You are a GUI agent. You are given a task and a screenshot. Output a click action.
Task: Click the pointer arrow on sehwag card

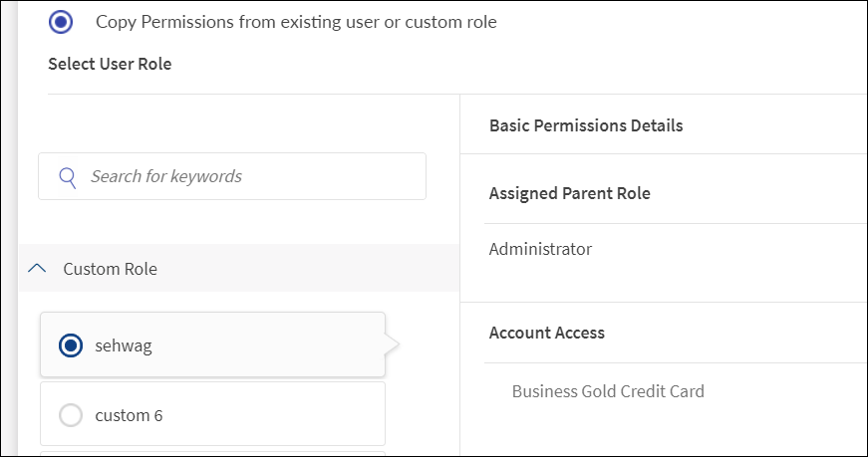(392, 345)
